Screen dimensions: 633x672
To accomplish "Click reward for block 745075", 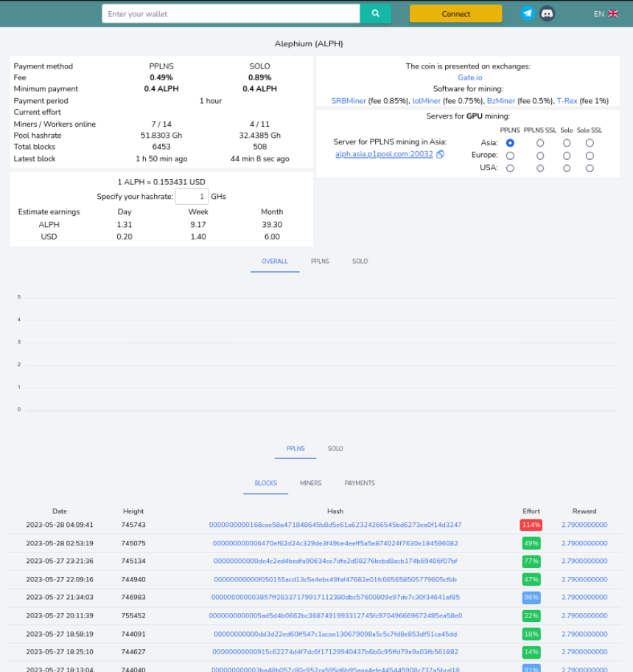I will [x=584, y=544].
